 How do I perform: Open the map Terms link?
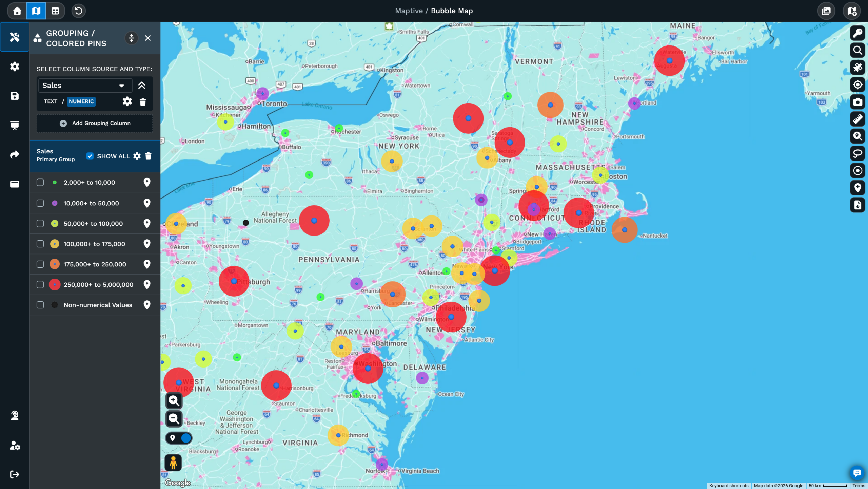(859, 486)
